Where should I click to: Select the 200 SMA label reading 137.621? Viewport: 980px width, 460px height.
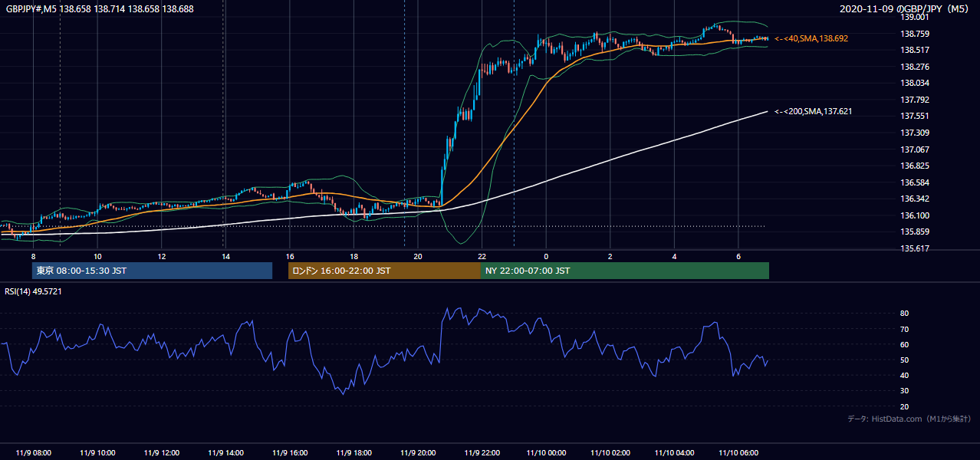[x=814, y=112]
